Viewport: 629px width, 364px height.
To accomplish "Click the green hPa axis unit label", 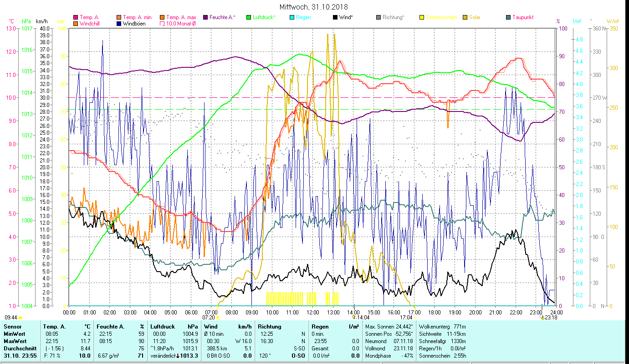I will [x=26, y=21].
